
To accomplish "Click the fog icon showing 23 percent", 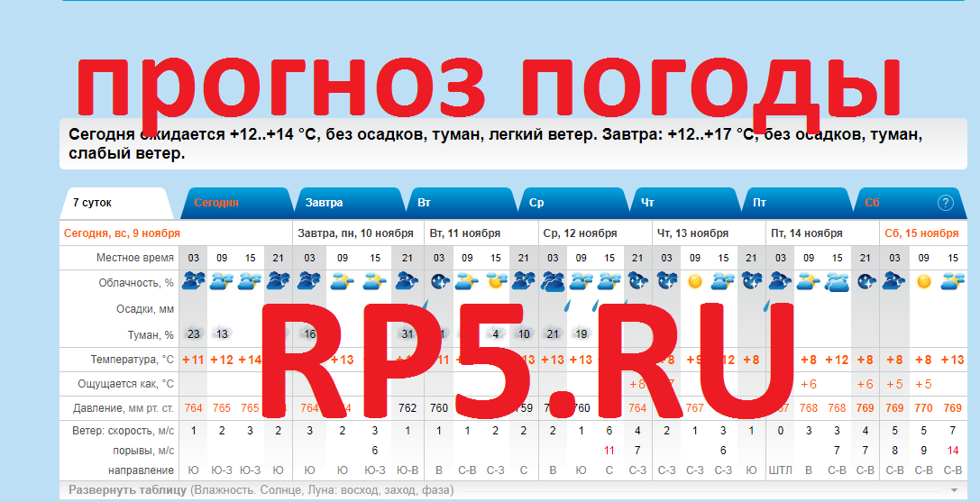I will coord(194,333).
